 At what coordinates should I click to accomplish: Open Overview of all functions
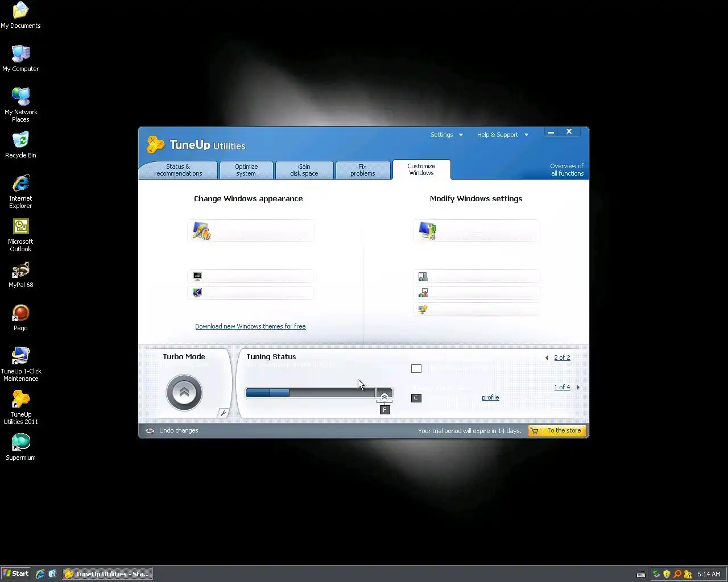click(x=567, y=170)
